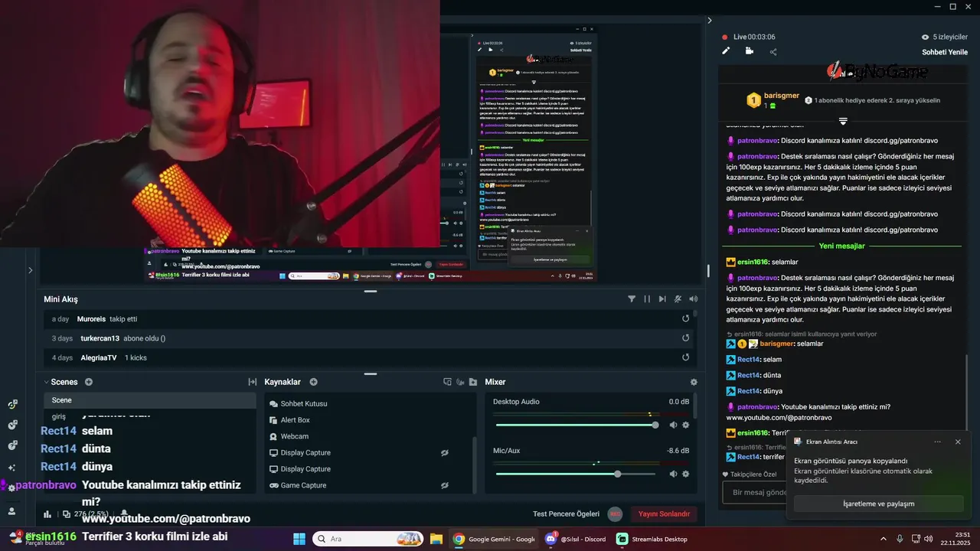Toggle alert volume speaker in Mini Akış
This screenshot has height=551, width=980.
coord(693,299)
